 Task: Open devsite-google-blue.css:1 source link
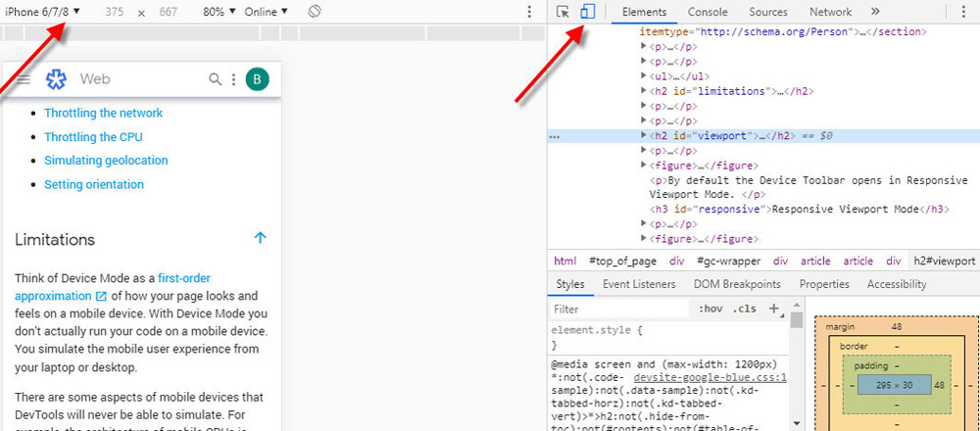[x=710, y=378]
